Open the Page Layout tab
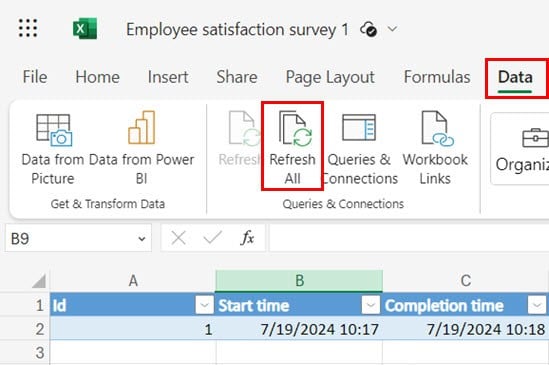The image size is (549, 365). coord(330,77)
